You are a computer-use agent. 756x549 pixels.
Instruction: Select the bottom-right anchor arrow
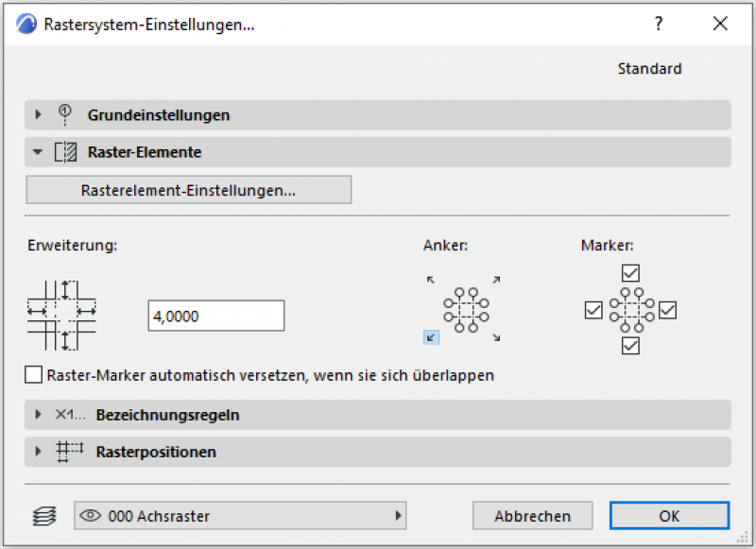[x=496, y=337]
